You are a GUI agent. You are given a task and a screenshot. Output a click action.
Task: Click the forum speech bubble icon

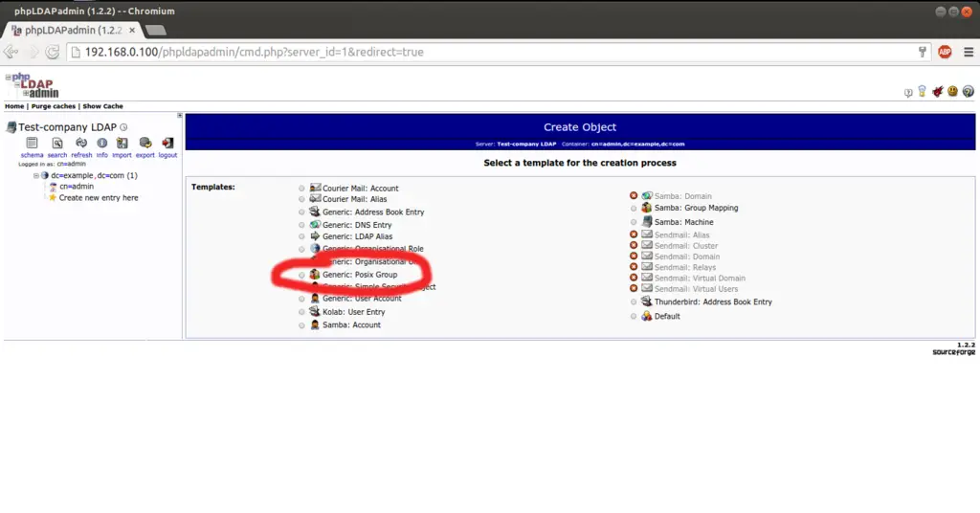(908, 93)
